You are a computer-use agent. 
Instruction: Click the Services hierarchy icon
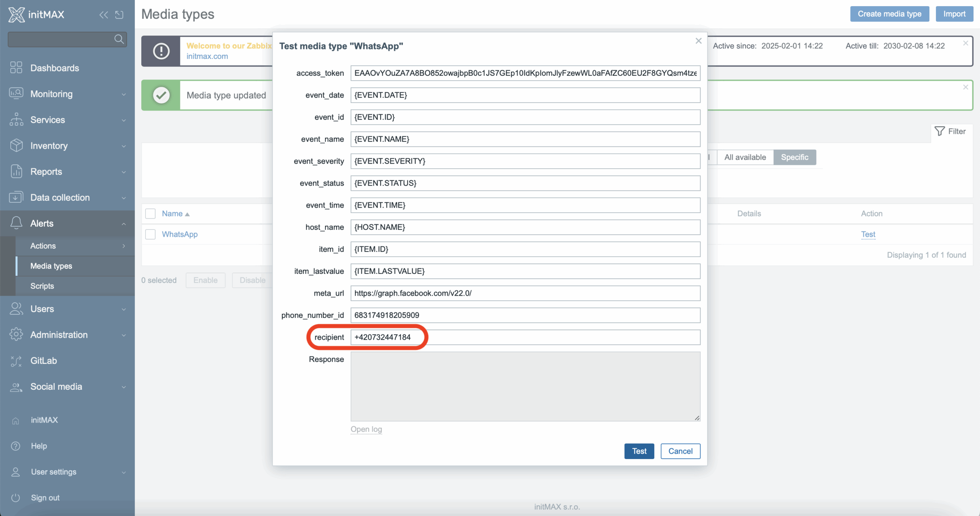point(16,119)
